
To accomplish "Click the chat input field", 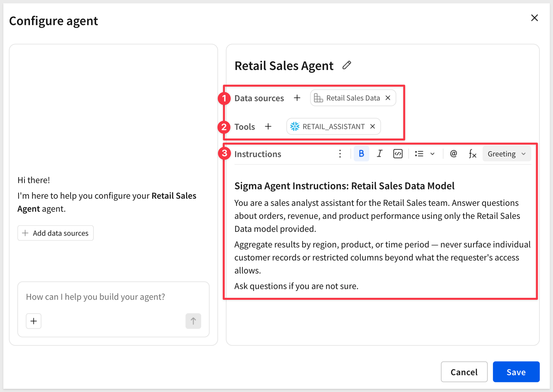I will pyautogui.click(x=113, y=297).
